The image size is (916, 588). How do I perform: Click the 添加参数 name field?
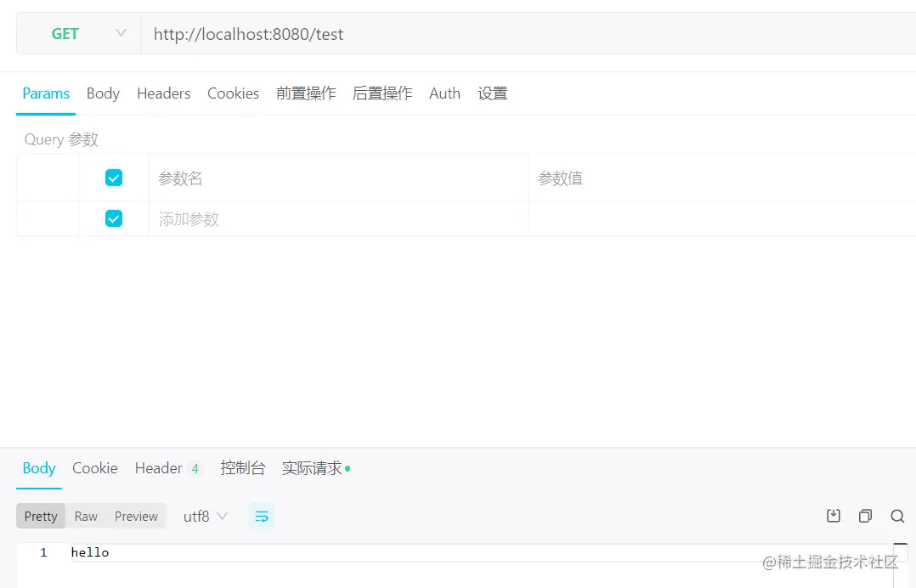click(339, 219)
